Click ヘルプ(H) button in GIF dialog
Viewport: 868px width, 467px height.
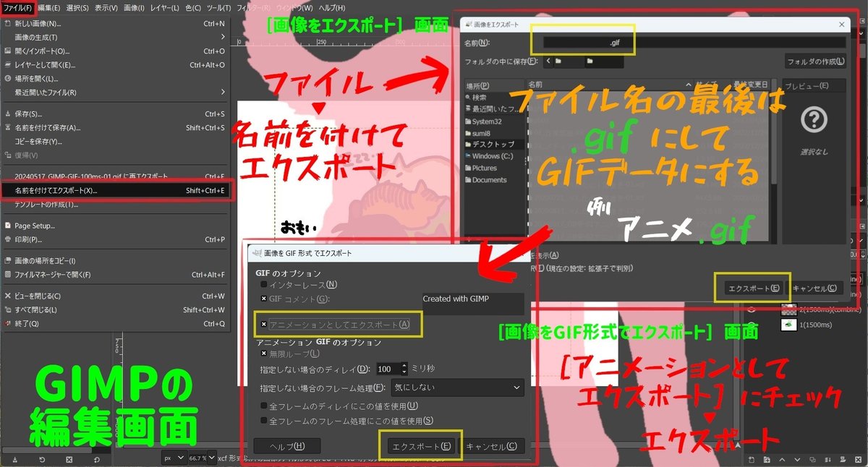[x=287, y=447]
